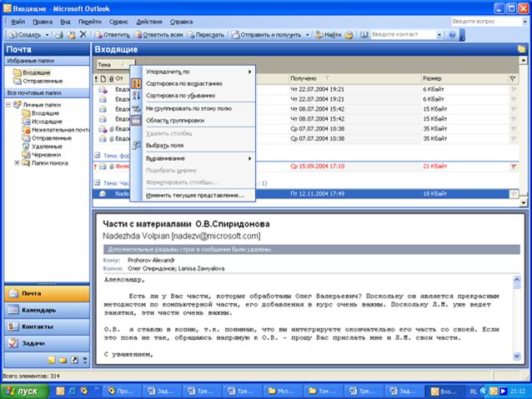Screen dimensions: 532x399
Task: Expand the Папки поиска folder node
Action: click(17, 163)
